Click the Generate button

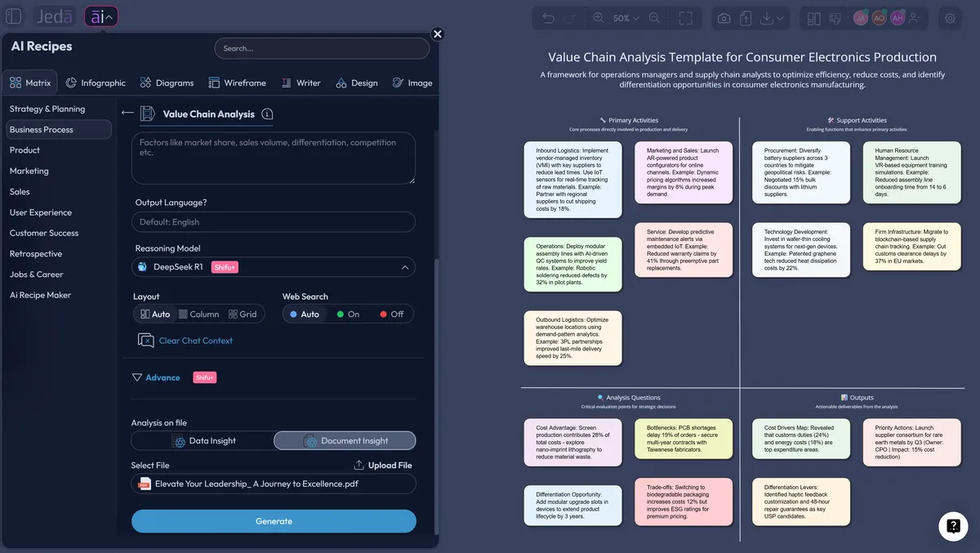coord(274,521)
